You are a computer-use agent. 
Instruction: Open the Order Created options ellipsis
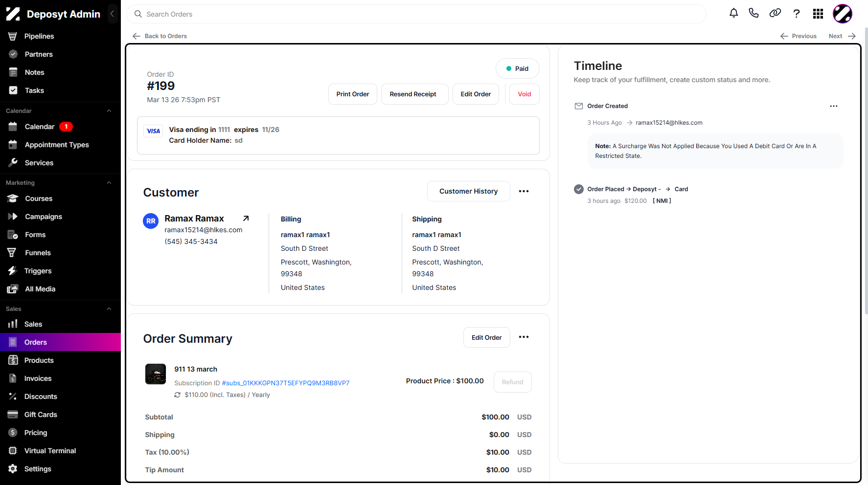click(x=834, y=106)
